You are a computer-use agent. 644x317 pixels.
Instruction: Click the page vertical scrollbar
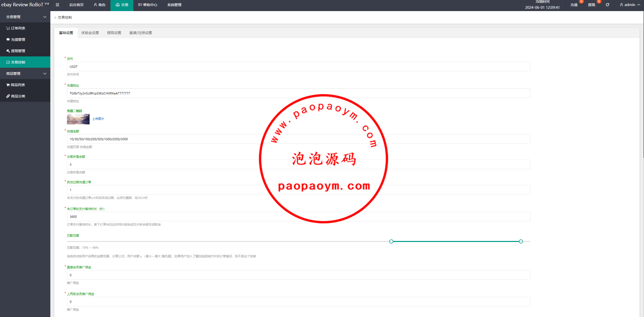[643, 85]
